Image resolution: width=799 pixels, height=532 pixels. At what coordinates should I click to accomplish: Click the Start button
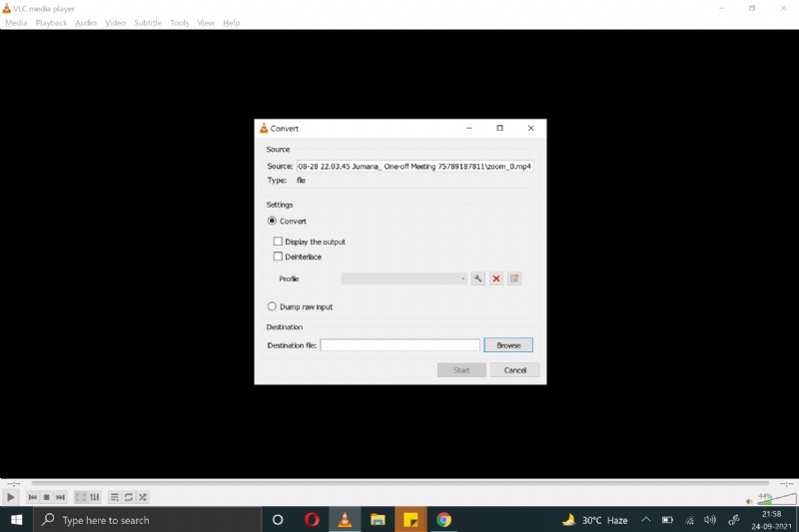tap(461, 370)
